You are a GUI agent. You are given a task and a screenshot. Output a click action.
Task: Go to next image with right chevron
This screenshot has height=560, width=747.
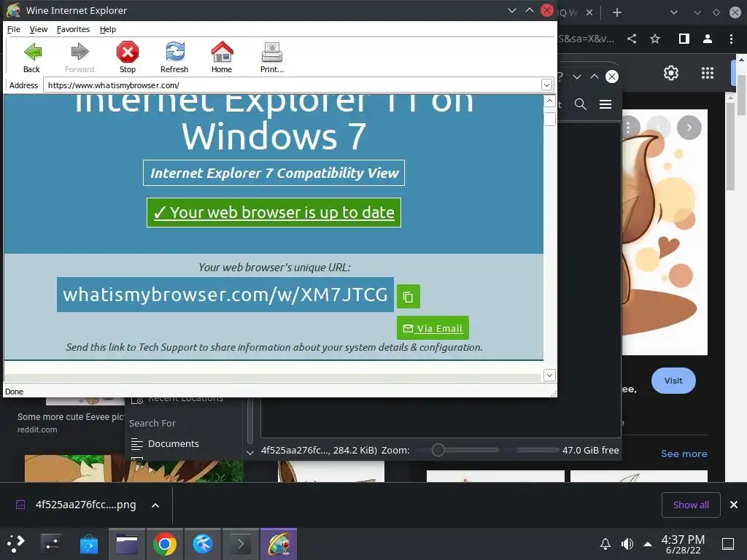[689, 127]
